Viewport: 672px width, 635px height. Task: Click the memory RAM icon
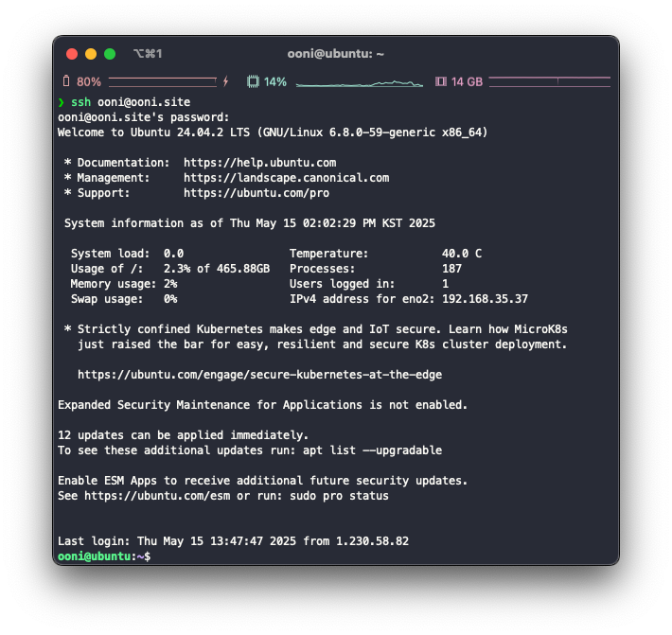(x=441, y=81)
